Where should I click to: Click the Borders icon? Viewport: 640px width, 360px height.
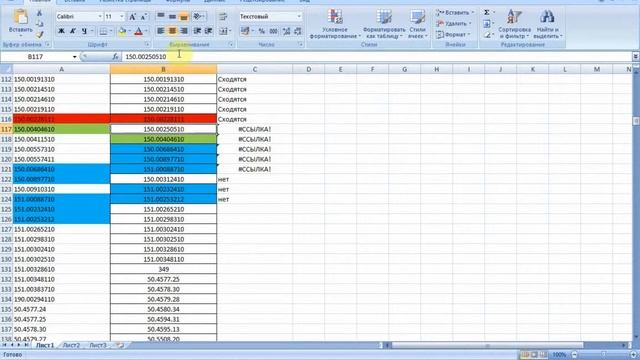104,31
